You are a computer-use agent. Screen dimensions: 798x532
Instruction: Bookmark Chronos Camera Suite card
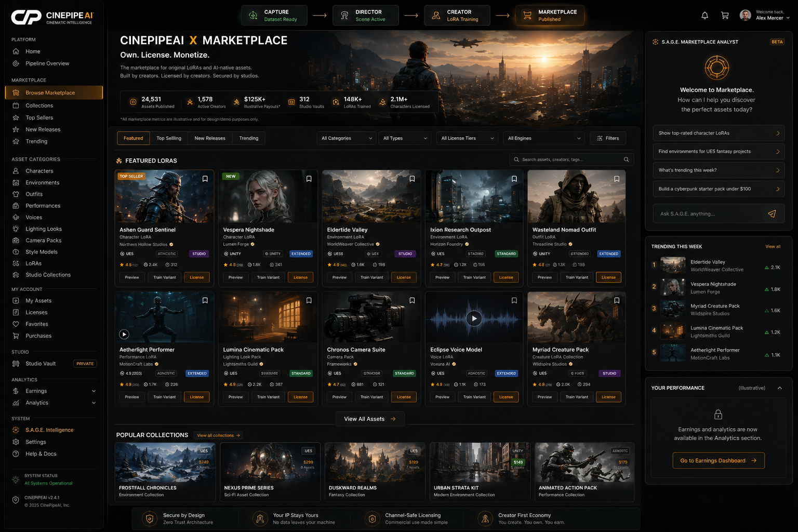point(412,300)
